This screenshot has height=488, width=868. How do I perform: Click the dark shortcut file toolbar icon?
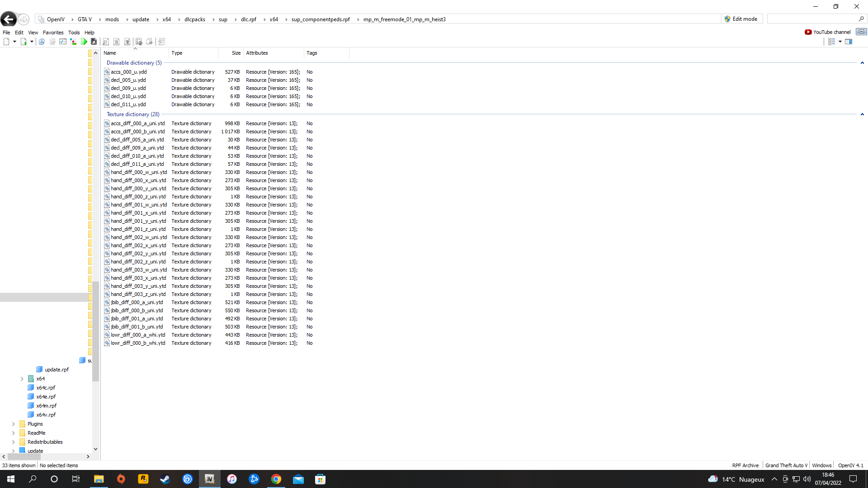tap(94, 42)
